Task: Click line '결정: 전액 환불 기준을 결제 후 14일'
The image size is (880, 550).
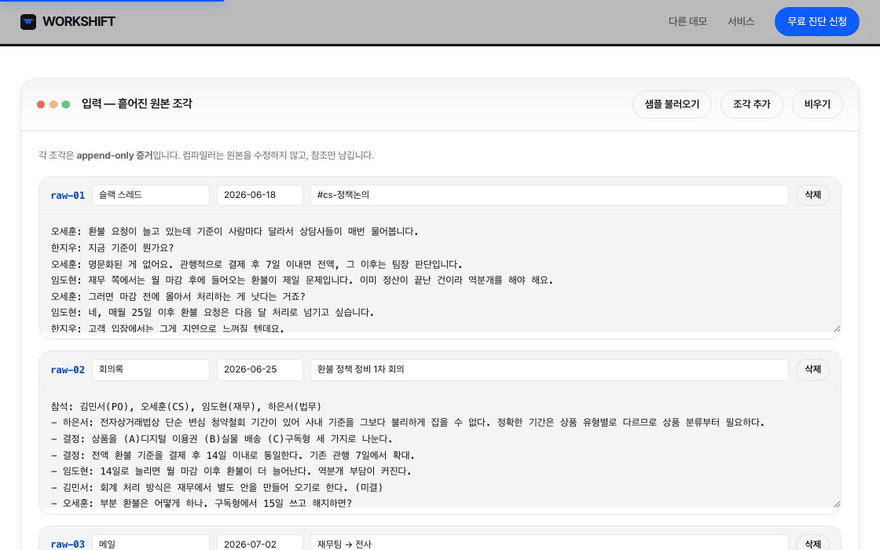Action: (x=232, y=455)
